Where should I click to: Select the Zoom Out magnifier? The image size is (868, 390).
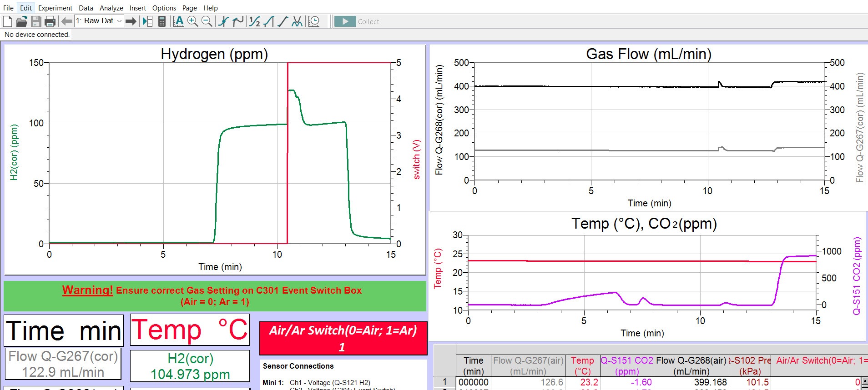pos(207,21)
